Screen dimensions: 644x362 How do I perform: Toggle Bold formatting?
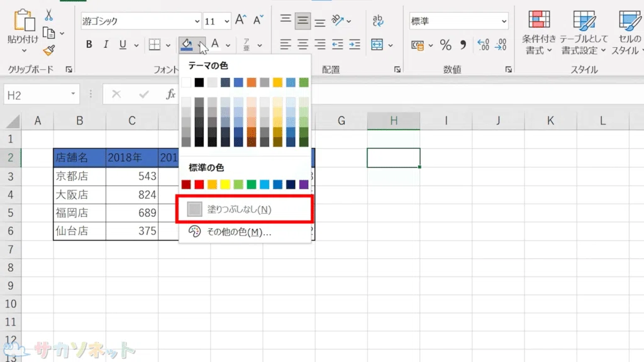[x=89, y=45]
